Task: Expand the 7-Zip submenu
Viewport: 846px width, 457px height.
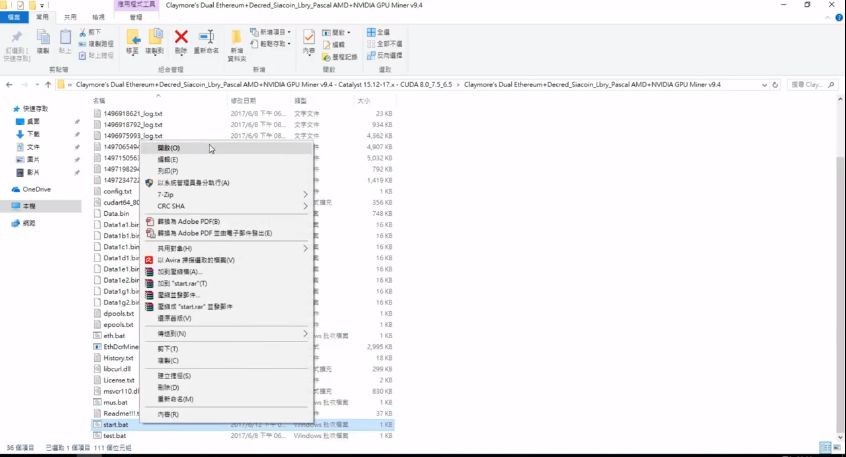Action: (x=227, y=194)
